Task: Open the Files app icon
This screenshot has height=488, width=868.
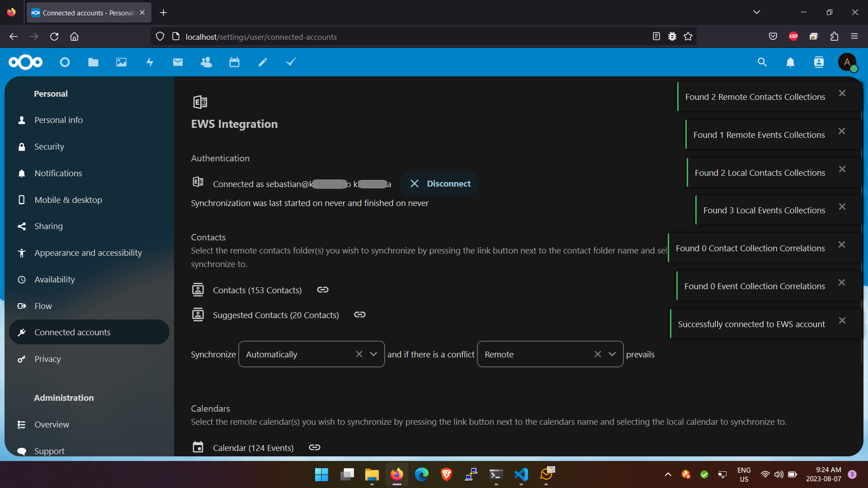Action: tap(93, 62)
